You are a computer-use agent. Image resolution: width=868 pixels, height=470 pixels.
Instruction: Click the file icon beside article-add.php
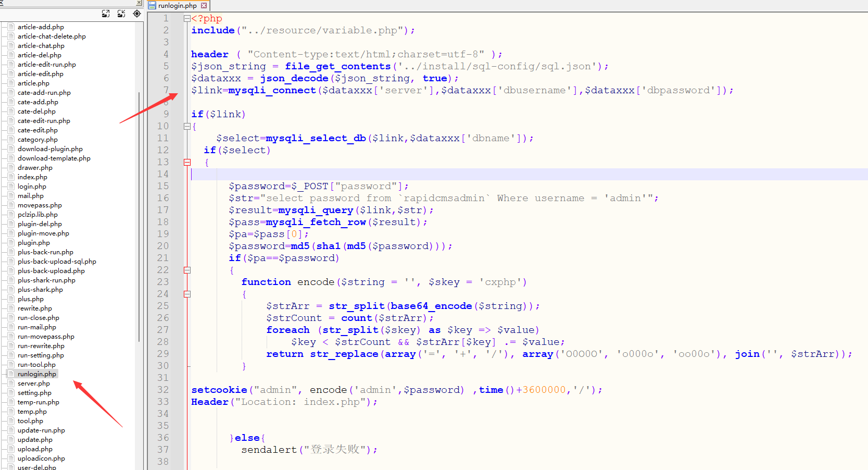[x=11, y=27]
